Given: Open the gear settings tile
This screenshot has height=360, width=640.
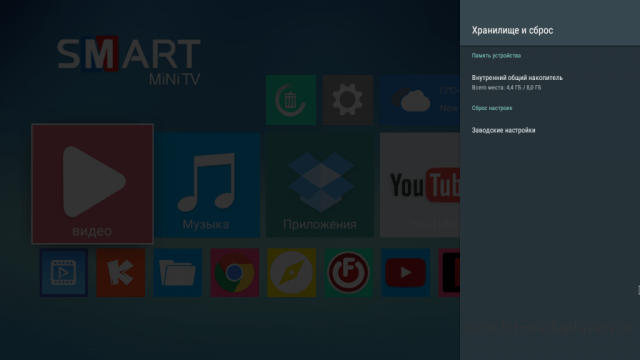Looking at the screenshot, I should tap(348, 100).
